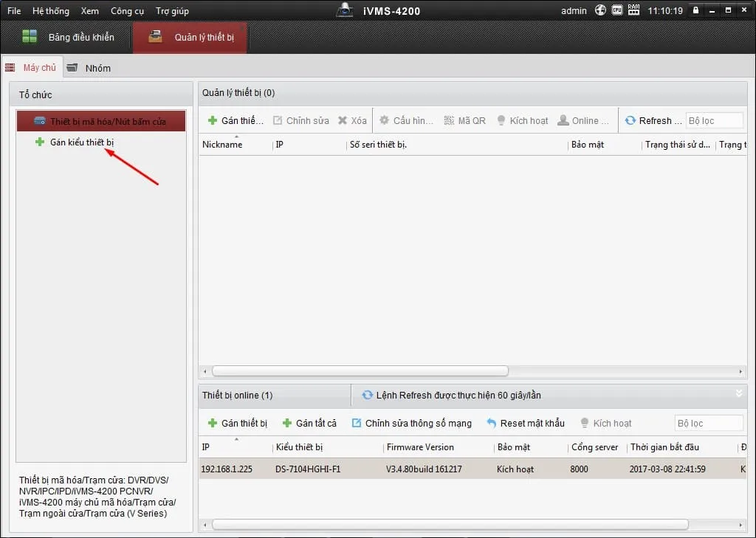Image resolution: width=756 pixels, height=538 pixels.
Task: Click the CPU usage indicator icon
Action: pos(616,10)
